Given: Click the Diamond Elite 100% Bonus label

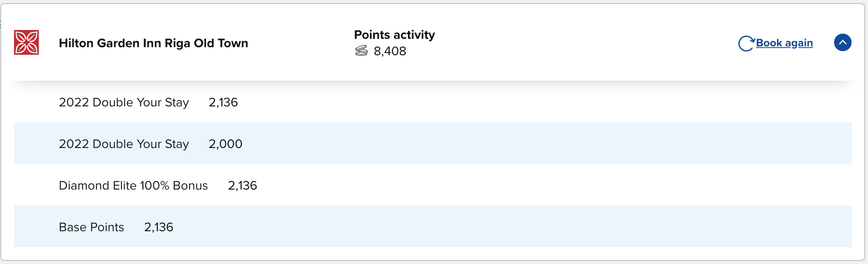Looking at the screenshot, I should click(x=133, y=186).
